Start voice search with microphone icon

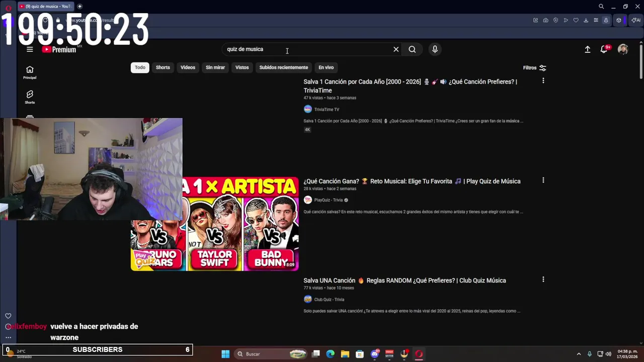click(435, 49)
